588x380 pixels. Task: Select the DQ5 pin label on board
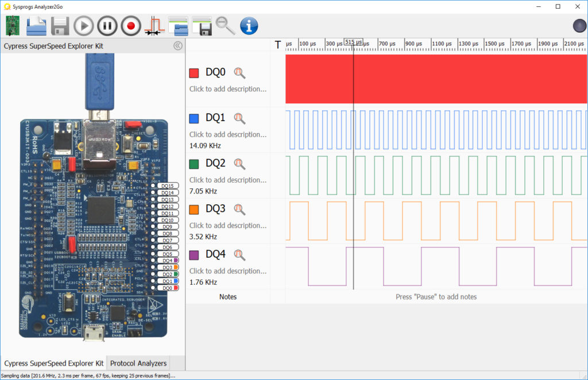pyautogui.click(x=168, y=254)
